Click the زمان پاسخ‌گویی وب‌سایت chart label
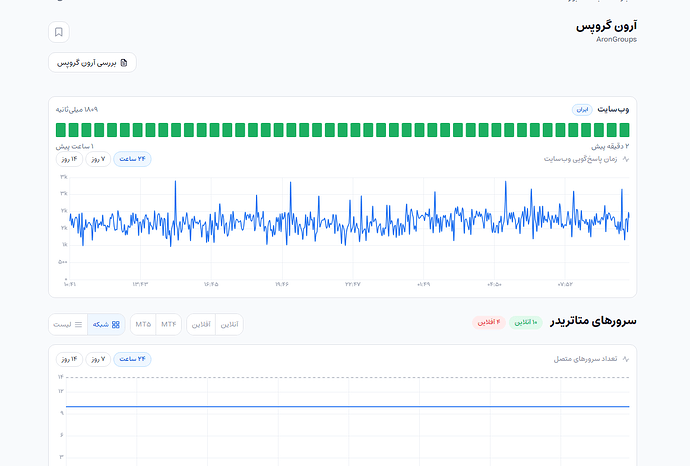 [580, 159]
